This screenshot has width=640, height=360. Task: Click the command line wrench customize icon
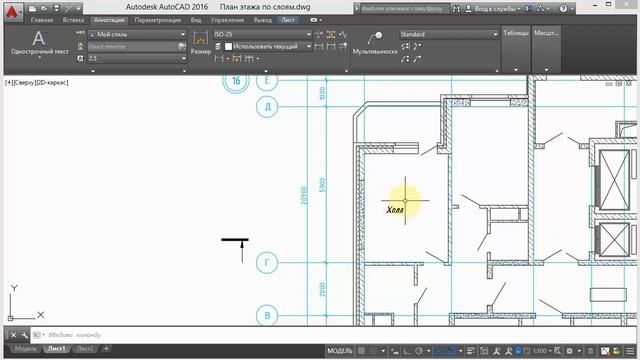pos(24,335)
